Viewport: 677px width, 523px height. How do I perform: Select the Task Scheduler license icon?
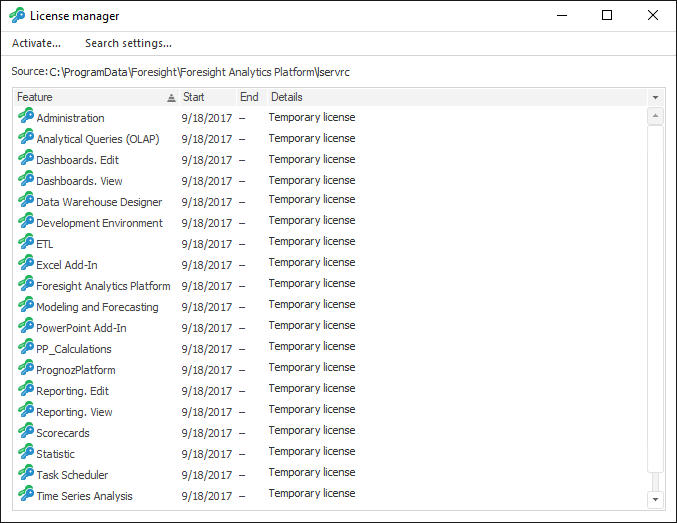(26, 474)
